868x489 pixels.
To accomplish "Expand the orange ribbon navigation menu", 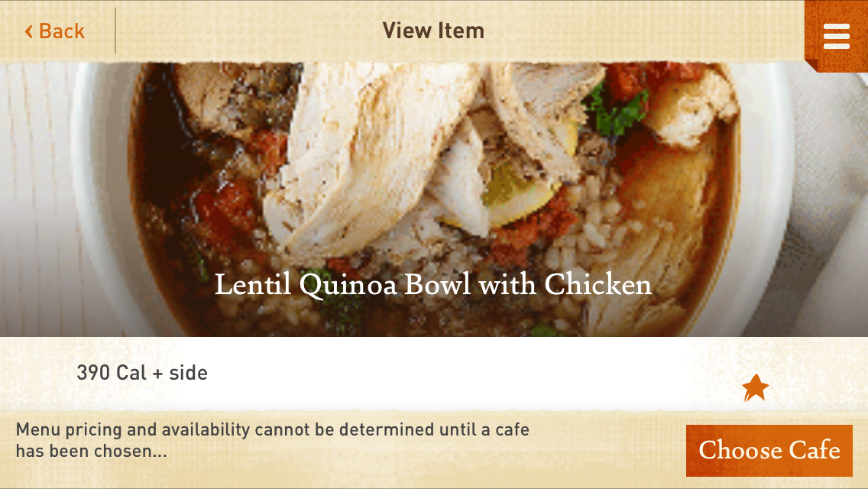I will tap(836, 36).
